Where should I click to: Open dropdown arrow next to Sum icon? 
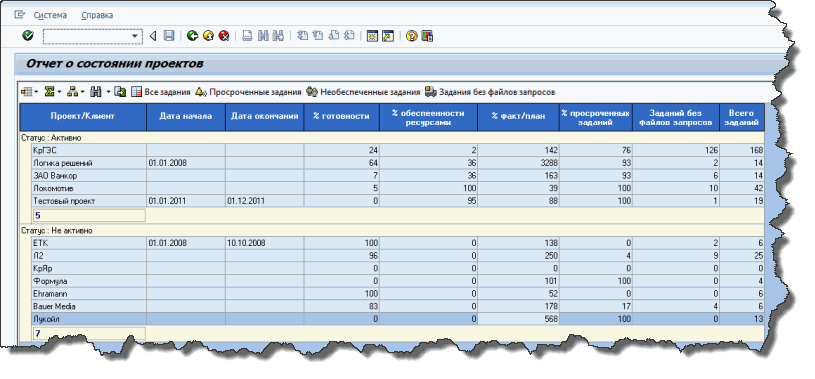tap(59, 92)
